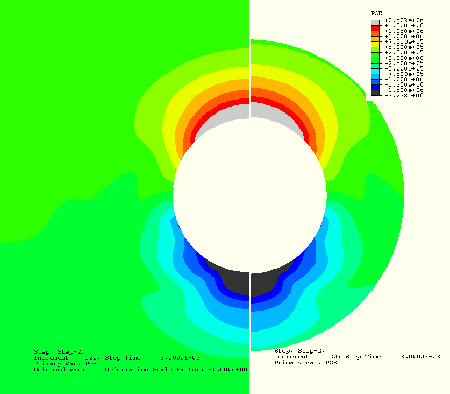Click the gray swatch atop the legend
Image resolution: width=450 pixels, height=394 pixels.
(x=375, y=23)
